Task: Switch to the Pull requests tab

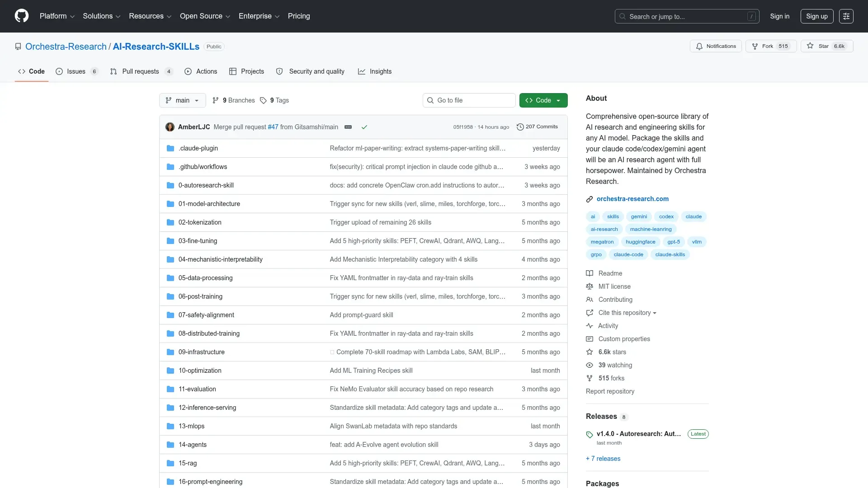Action: [x=140, y=71]
